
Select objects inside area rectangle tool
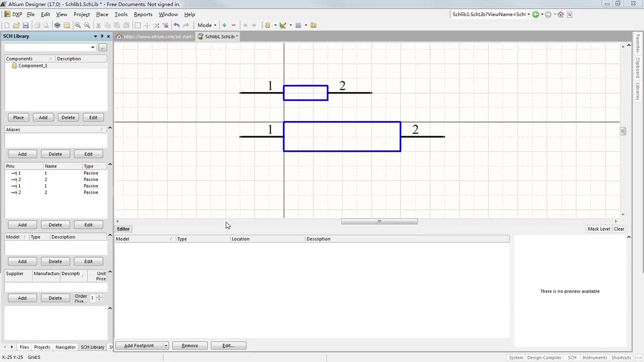point(137,25)
